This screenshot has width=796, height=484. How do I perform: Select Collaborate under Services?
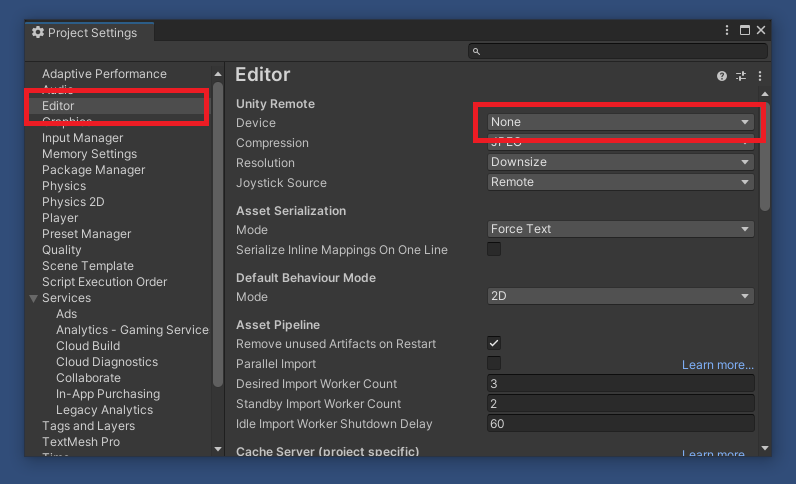88,378
